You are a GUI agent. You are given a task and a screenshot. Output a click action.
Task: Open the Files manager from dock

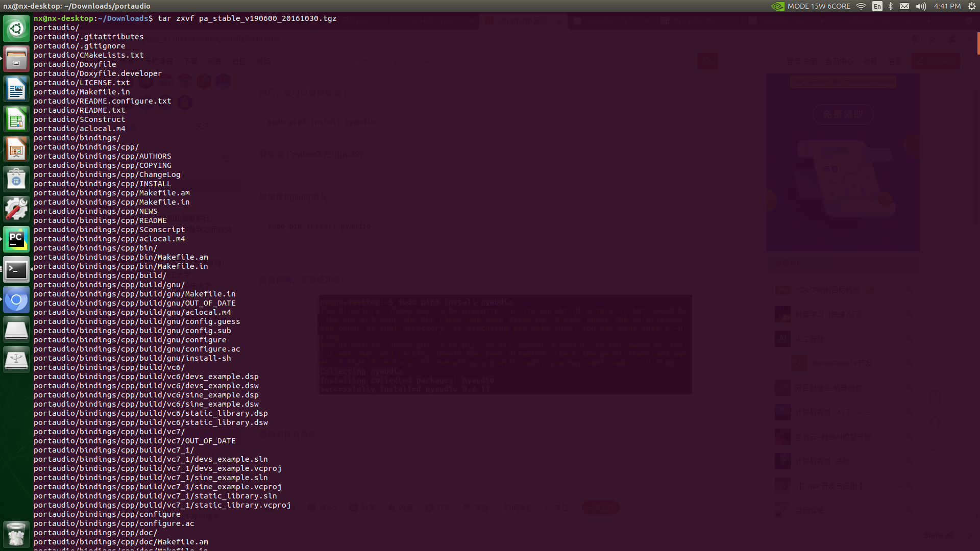pyautogui.click(x=16, y=59)
